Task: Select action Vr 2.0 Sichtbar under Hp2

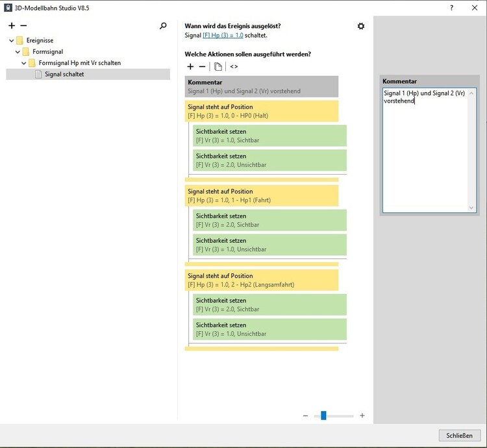Action: 269,305
